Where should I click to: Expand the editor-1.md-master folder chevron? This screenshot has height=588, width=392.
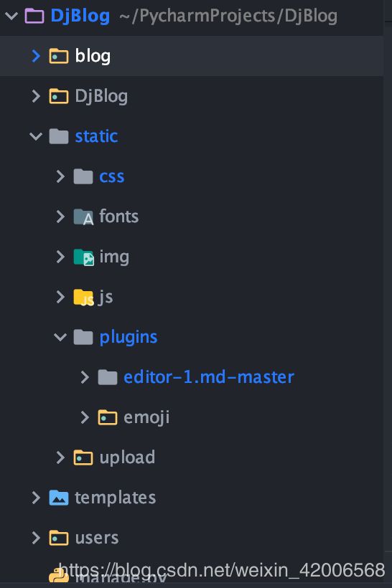pos(85,377)
